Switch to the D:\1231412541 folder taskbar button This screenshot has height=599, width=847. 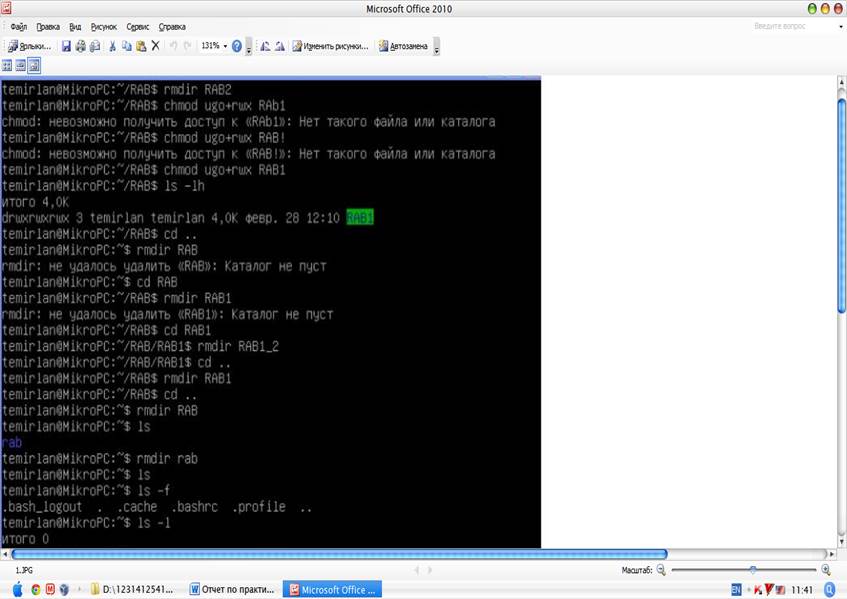132,589
